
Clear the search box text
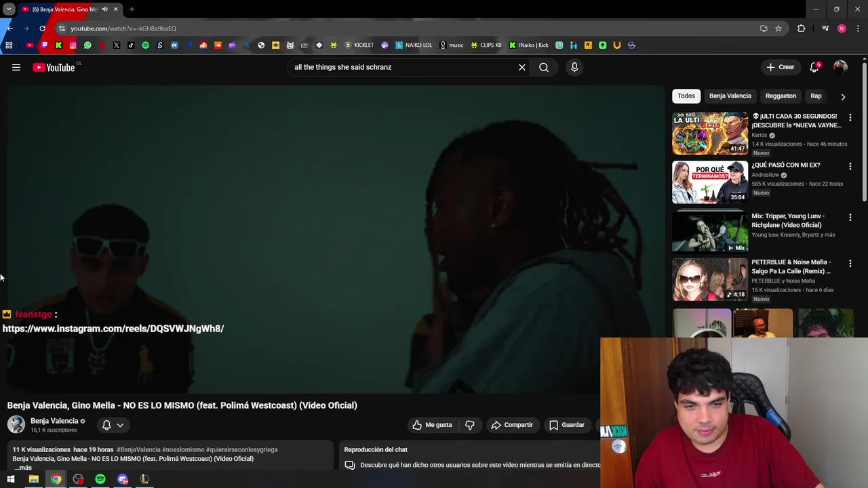coord(522,67)
